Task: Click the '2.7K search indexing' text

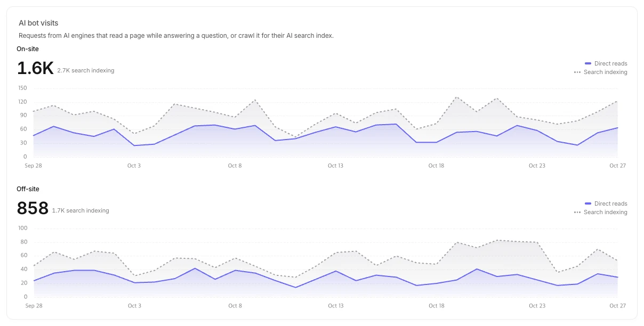Action: coord(85,70)
